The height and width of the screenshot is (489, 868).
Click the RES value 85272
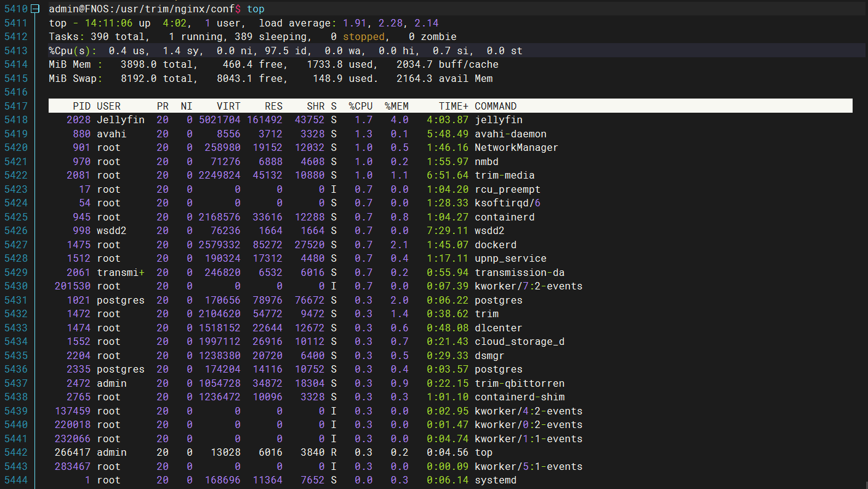pyautogui.click(x=268, y=244)
